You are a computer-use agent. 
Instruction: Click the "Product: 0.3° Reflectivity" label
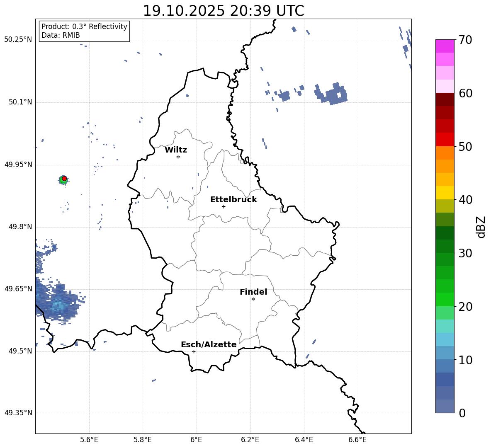(x=84, y=26)
